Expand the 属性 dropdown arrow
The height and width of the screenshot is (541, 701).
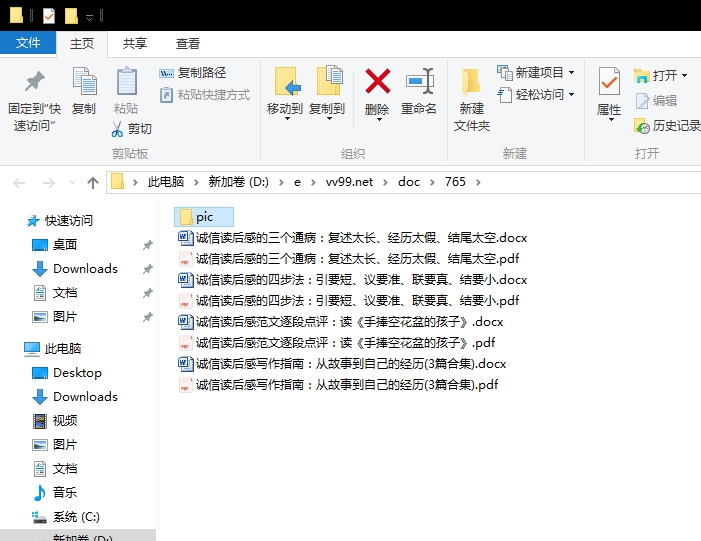coord(611,119)
